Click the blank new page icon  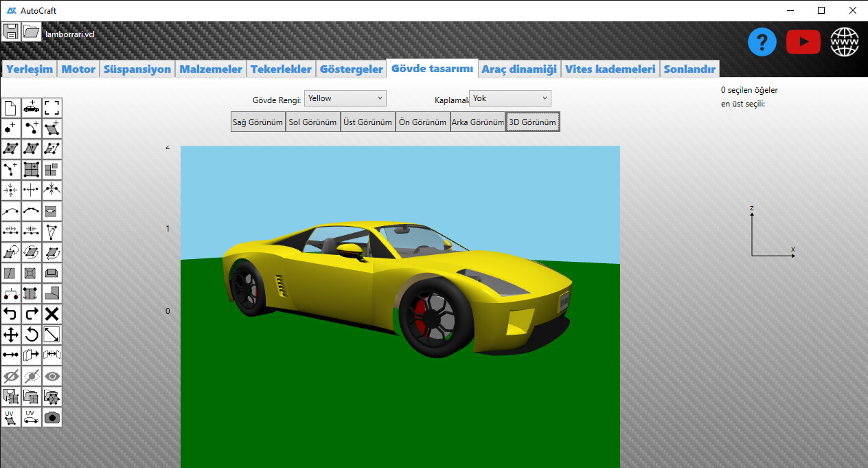click(x=11, y=108)
